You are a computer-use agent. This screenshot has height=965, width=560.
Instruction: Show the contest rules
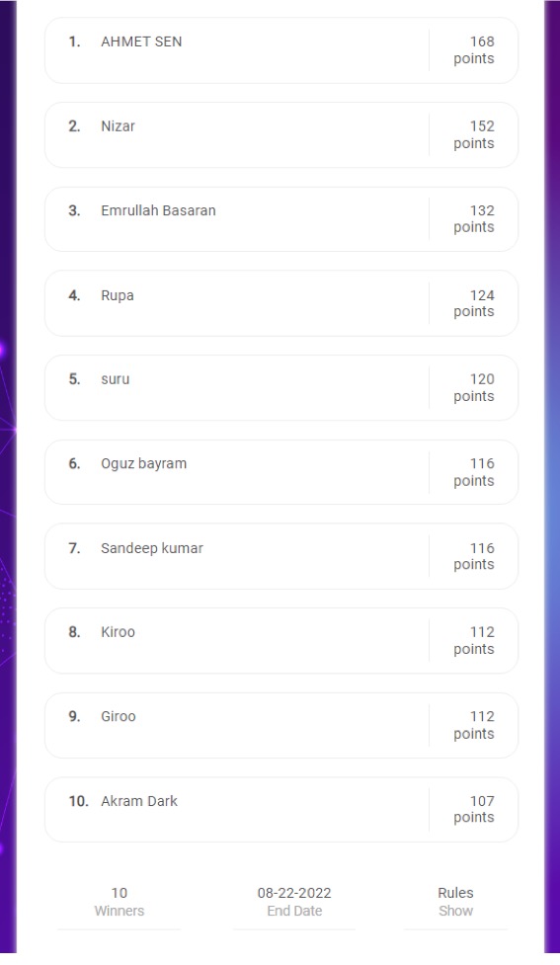pyautogui.click(x=456, y=911)
